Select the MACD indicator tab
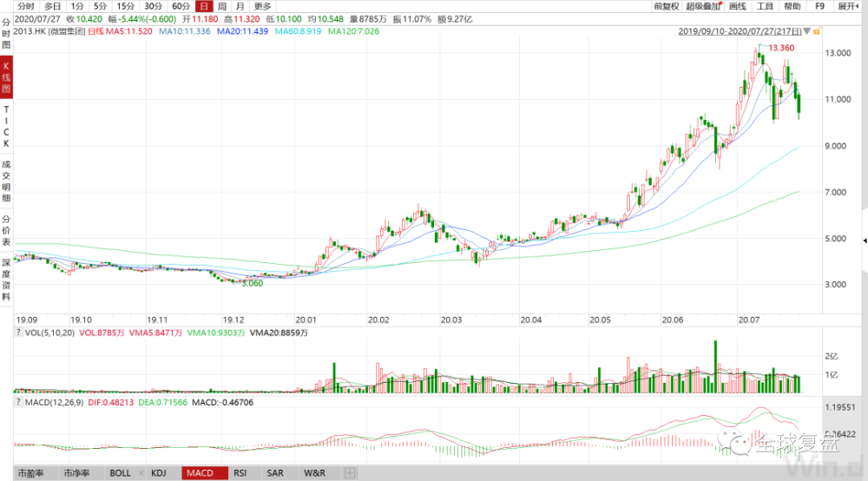Image resolution: width=868 pixels, height=481 pixels. tap(204, 473)
